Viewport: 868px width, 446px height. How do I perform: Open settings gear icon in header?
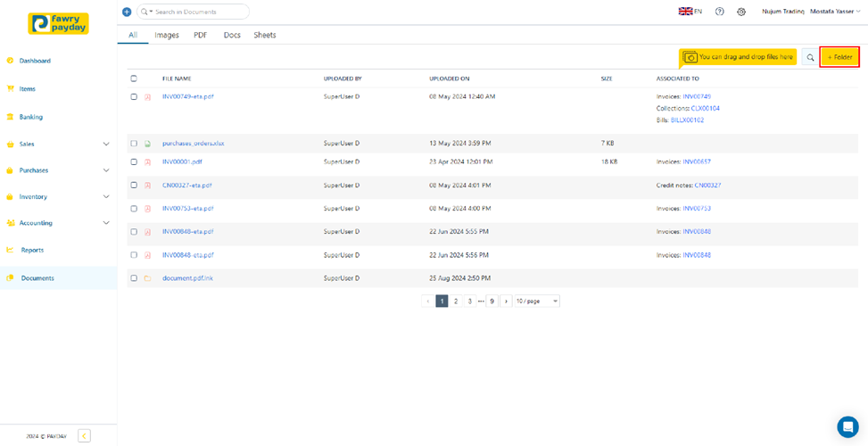click(x=741, y=12)
